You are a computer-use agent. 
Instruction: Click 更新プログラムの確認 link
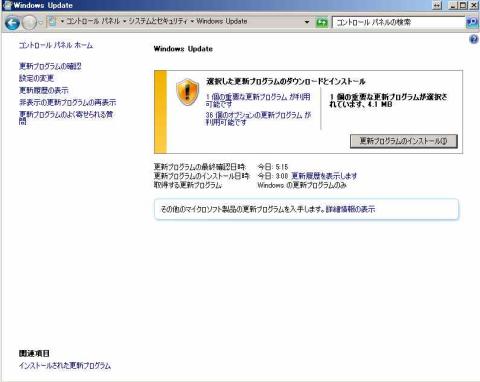[x=50, y=66]
